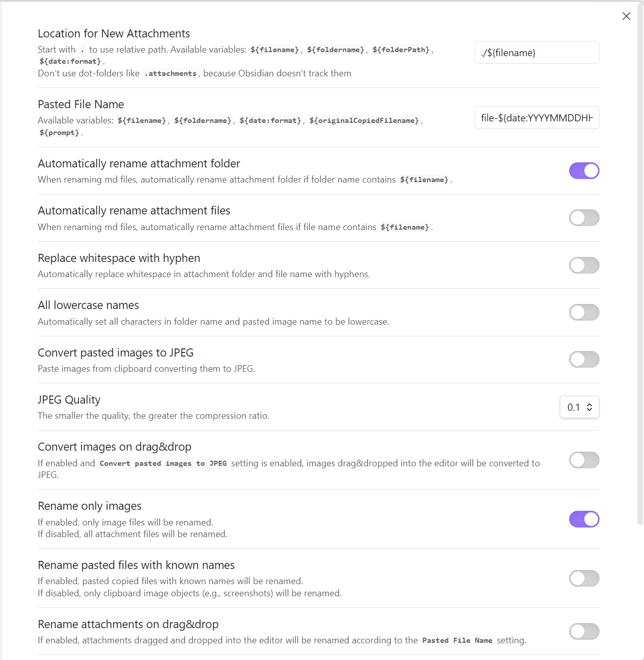This screenshot has width=644, height=660.
Task: Disable automatically rename attachment folder toggle
Action: (584, 171)
